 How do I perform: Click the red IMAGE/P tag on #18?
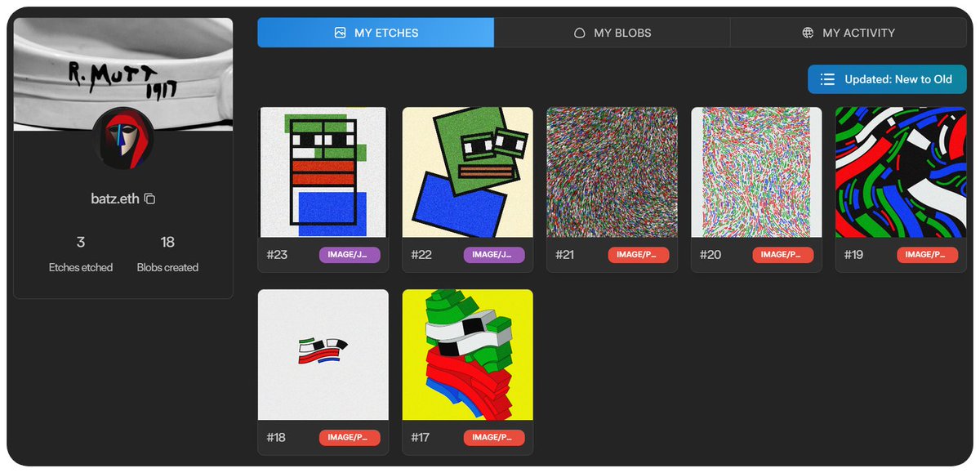point(350,438)
